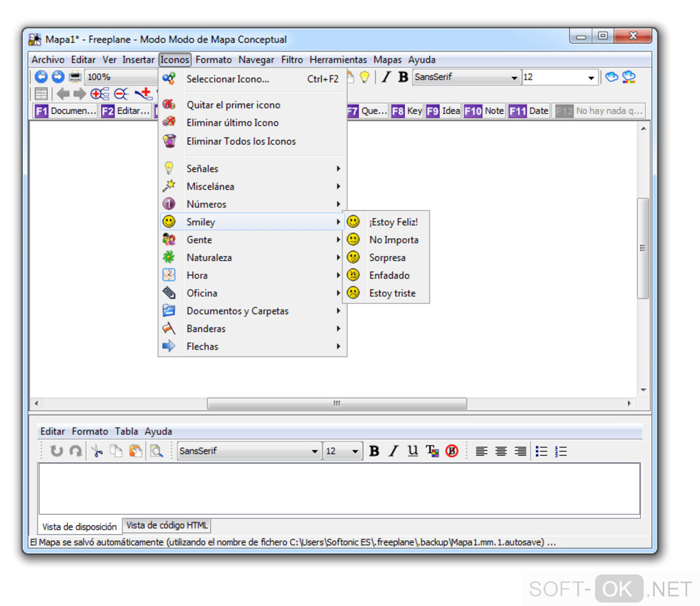Choose Quitar el primer icono
The height and width of the screenshot is (606, 700).
(253, 105)
